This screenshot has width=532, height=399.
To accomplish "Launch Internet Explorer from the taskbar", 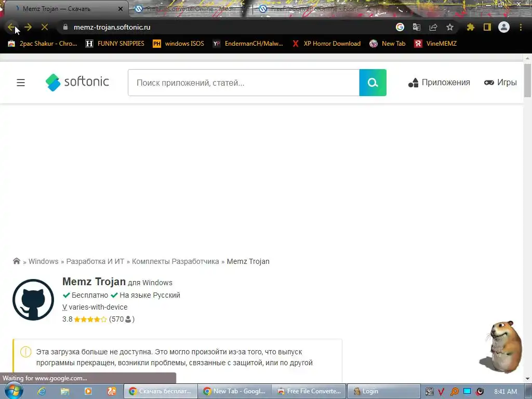I will (42, 391).
